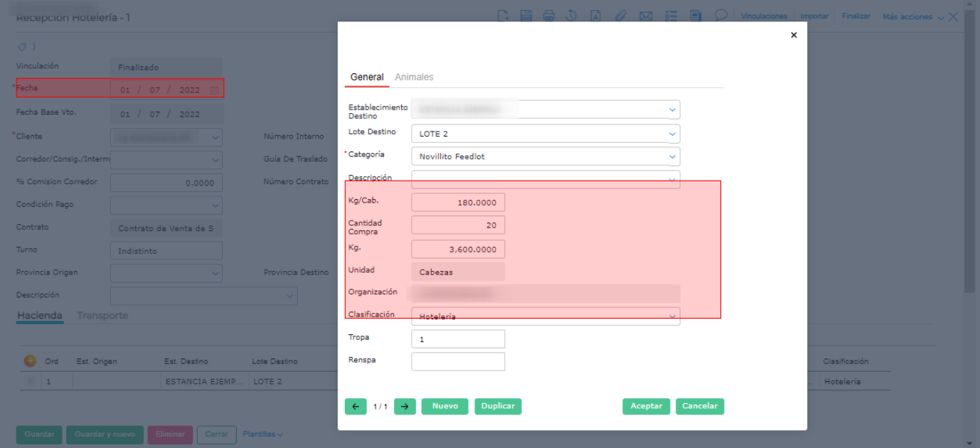Open Vinculaciones in top toolbar
The width and height of the screenshot is (980, 448).
pyautogui.click(x=764, y=16)
